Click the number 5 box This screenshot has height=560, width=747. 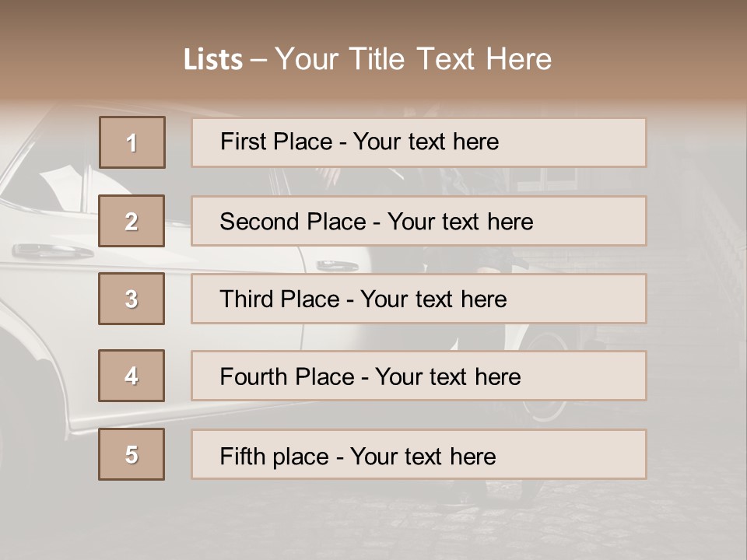tap(132, 454)
